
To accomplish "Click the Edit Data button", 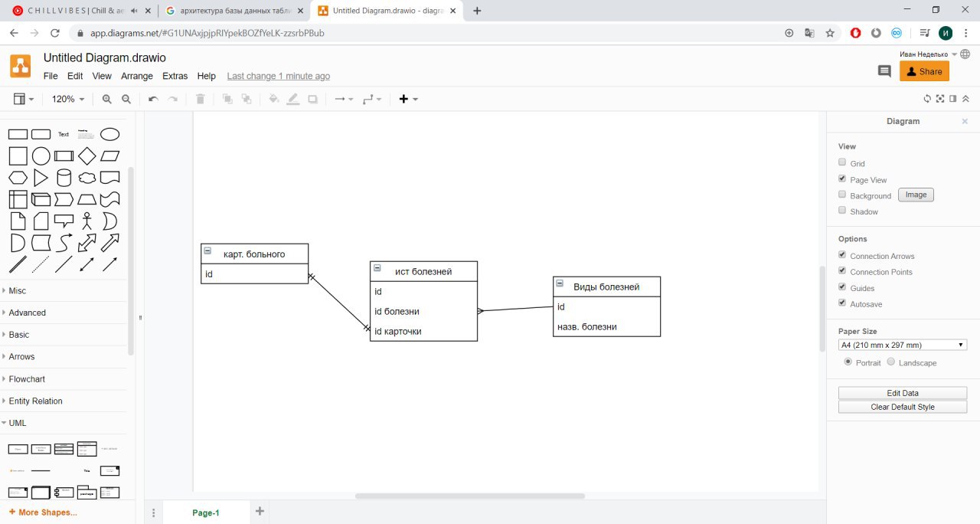I will click(903, 393).
